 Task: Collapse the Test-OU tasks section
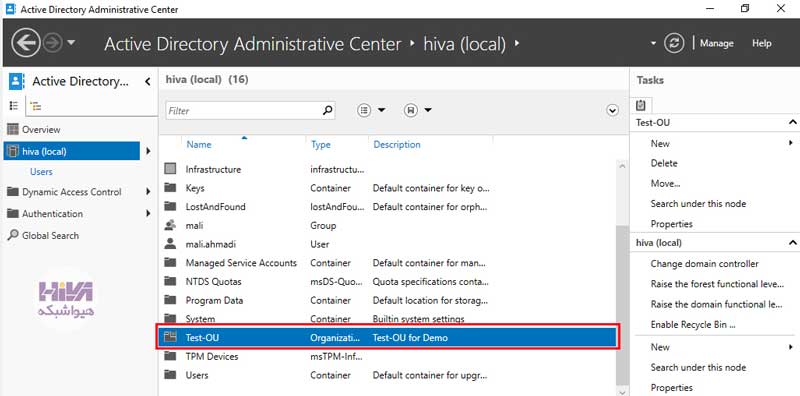point(792,122)
